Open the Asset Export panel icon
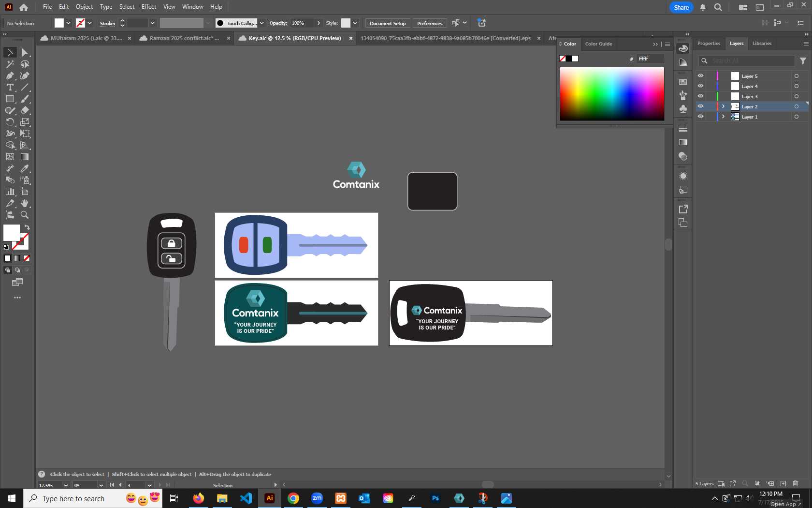The width and height of the screenshot is (812, 508). click(x=683, y=209)
